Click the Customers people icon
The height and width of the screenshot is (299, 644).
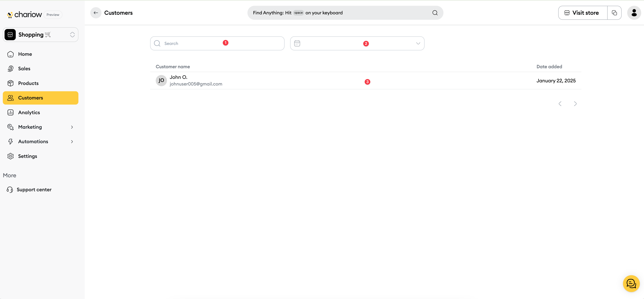coord(10,98)
